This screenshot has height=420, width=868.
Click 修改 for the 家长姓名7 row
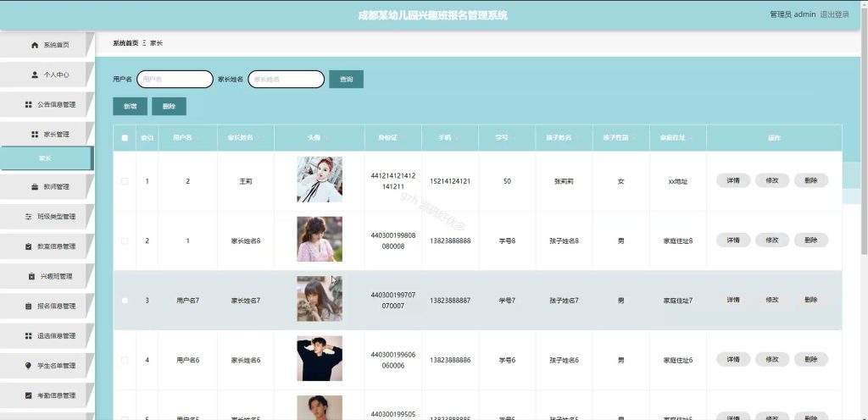[x=772, y=300]
